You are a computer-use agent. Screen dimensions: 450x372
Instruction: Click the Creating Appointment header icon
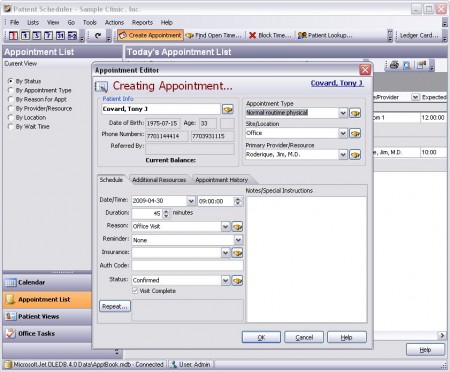point(101,87)
